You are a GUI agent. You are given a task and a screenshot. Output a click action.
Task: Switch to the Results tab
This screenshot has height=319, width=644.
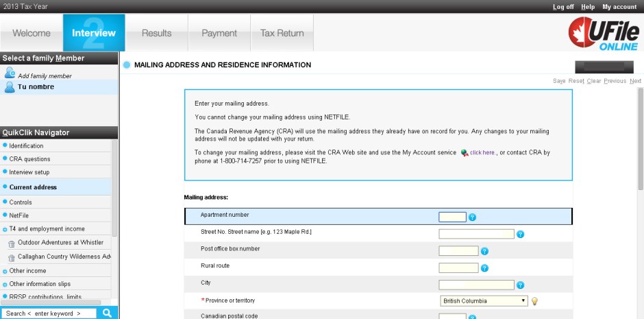(156, 33)
